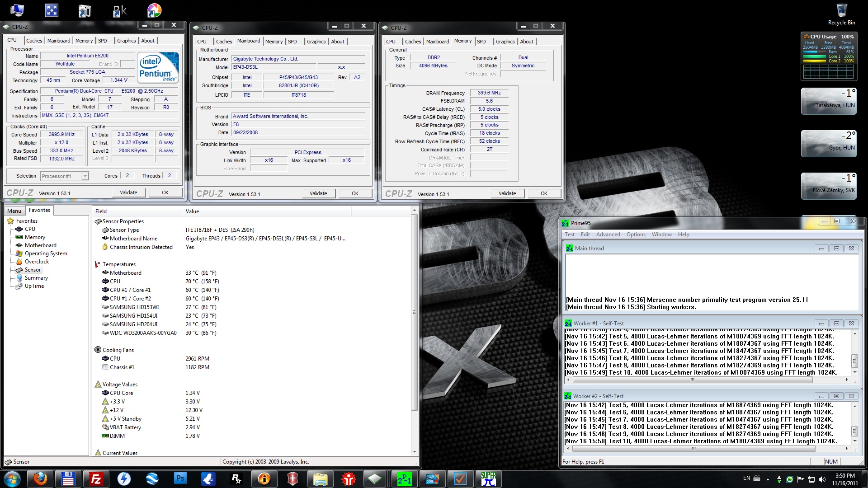Click the Rockstar Games taskbar icon
The height and width of the screenshot is (488, 868).
pyautogui.click(x=236, y=479)
